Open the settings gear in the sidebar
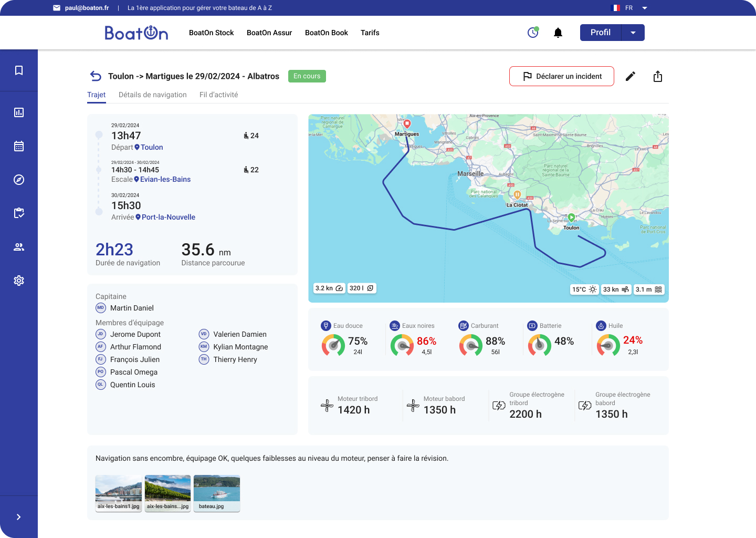 tap(19, 280)
